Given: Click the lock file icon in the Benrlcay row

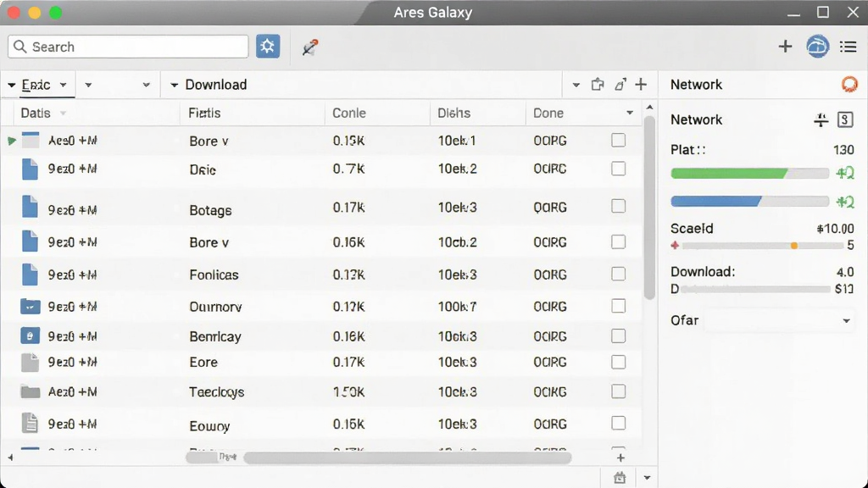Looking at the screenshot, I should pos(30,335).
